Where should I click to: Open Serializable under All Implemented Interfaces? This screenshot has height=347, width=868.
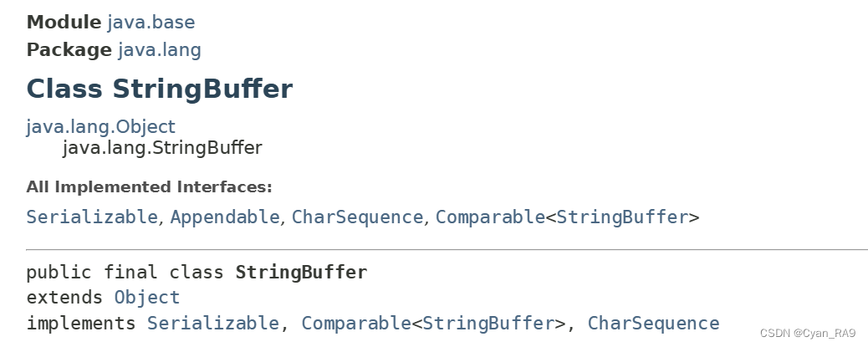click(x=92, y=217)
